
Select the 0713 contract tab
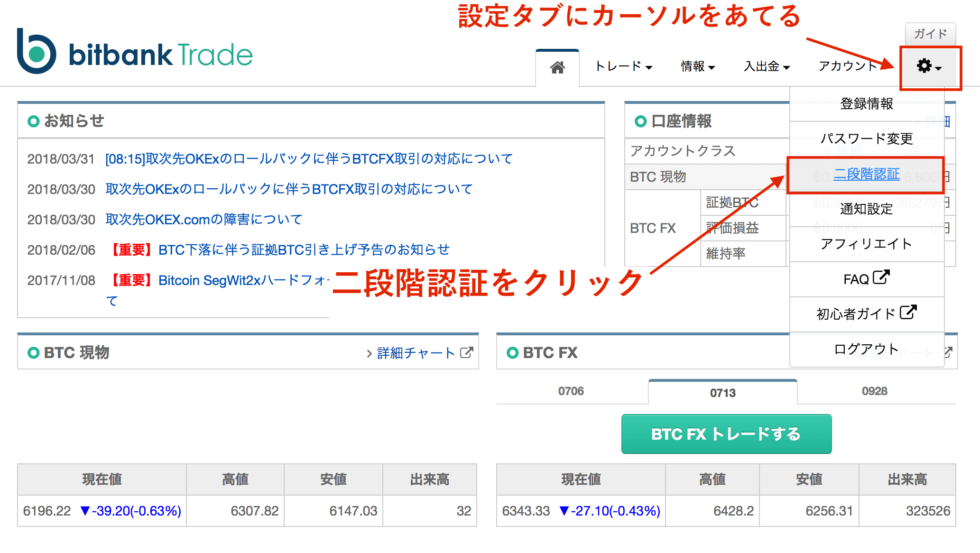[x=723, y=393]
